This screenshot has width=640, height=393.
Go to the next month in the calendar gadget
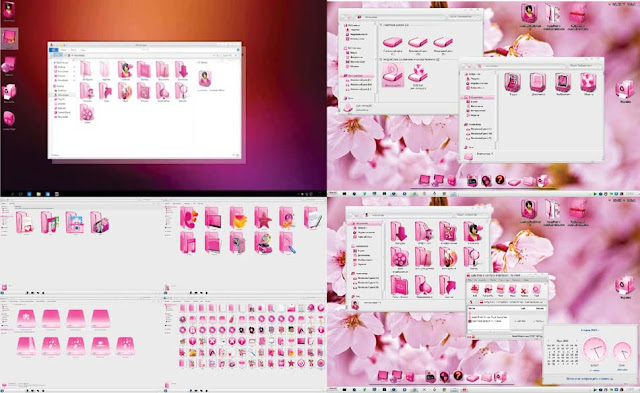click(x=577, y=340)
